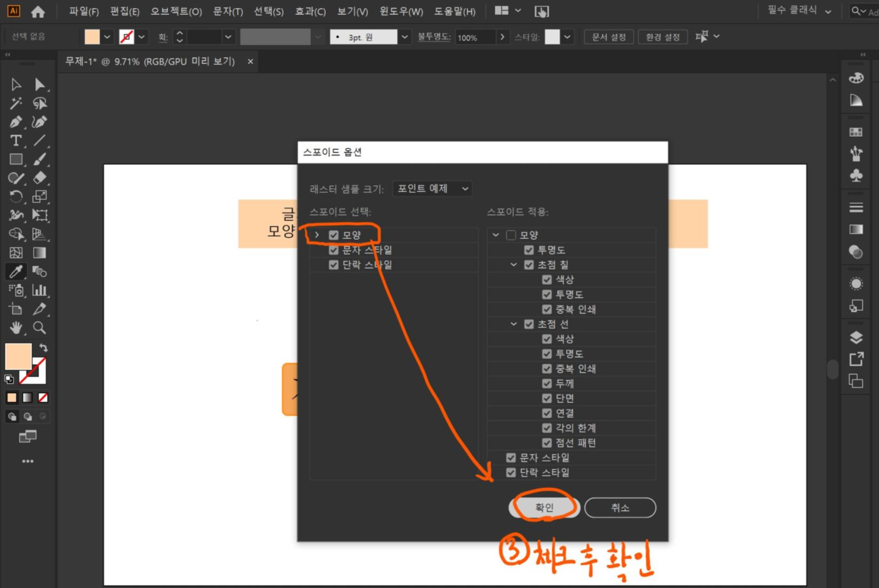
Task: Toggle 문자 스타일 checkbox under 스포이드 선택
Action: [x=334, y=250]
